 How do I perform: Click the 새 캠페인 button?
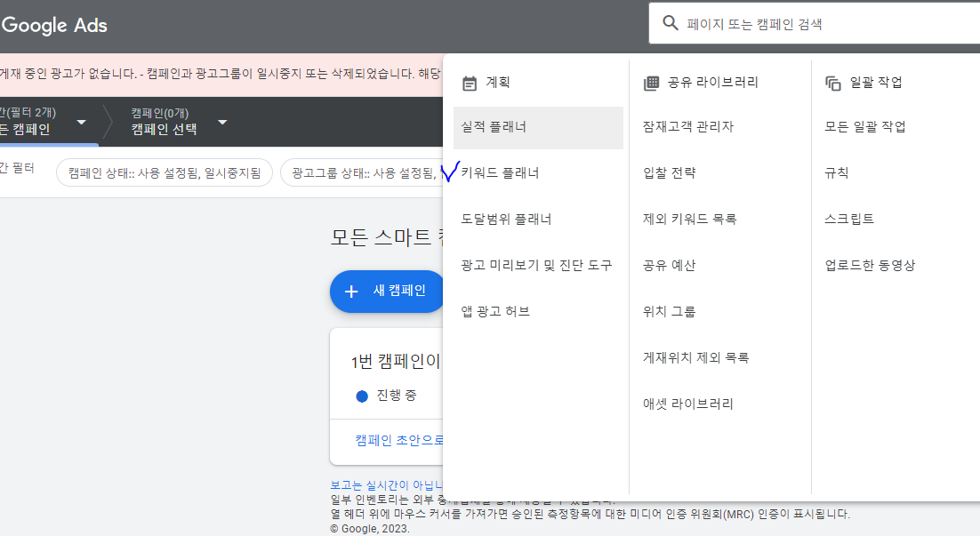click(x=391, y=291)
